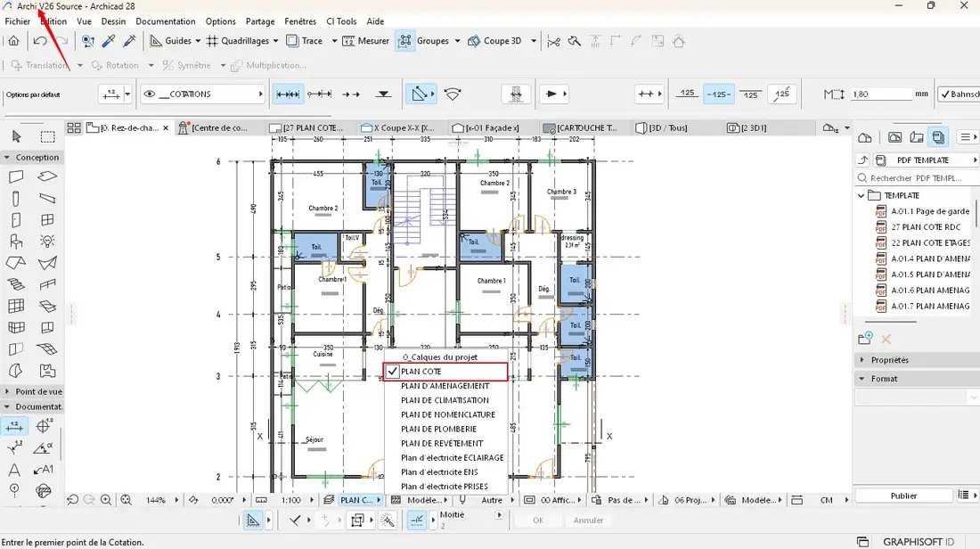Viewport: 980px width, 549px height.
Task: Open the Fenêtres menu
Action: [x=300, y=21]
